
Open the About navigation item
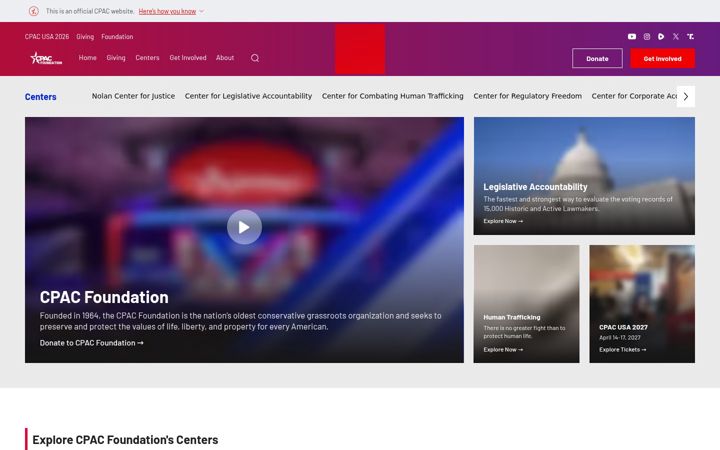pos(225,57)
